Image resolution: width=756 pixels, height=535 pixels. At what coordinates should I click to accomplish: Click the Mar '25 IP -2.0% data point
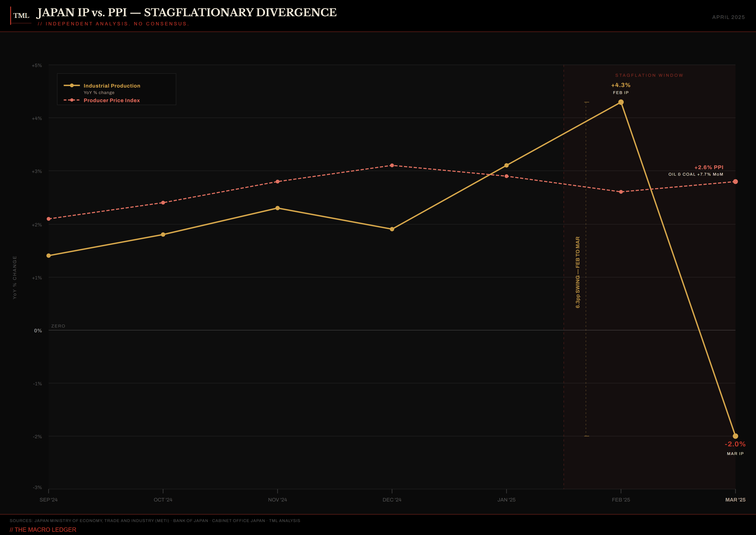735,436
